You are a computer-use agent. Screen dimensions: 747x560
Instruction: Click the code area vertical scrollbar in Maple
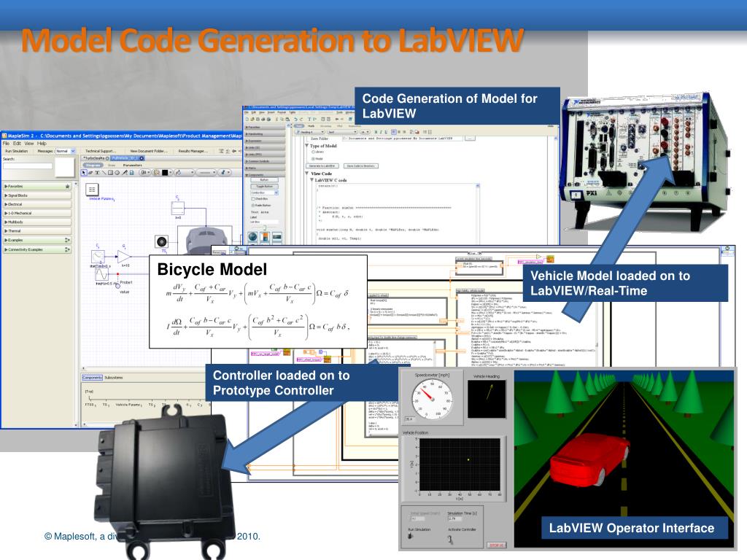(477, 214)
